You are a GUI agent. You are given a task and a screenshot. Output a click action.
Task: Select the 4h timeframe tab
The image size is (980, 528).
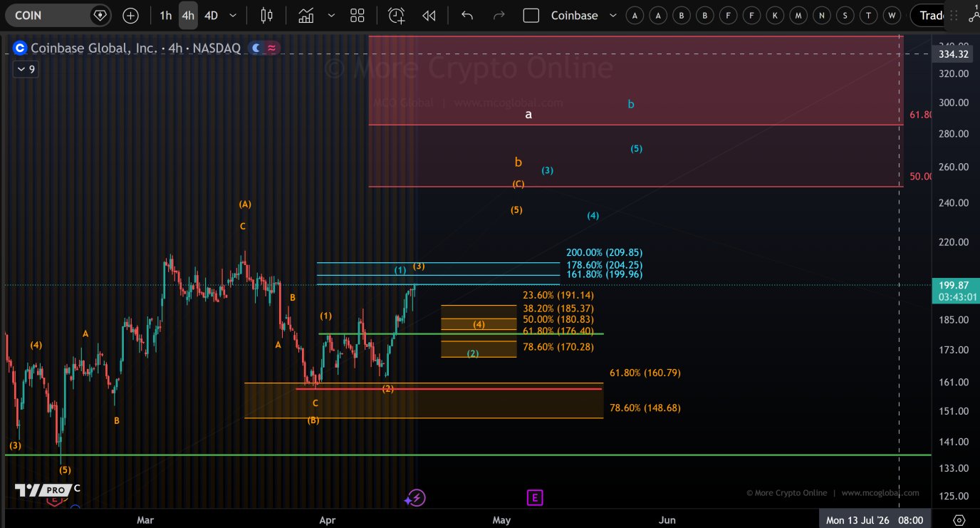188,15
